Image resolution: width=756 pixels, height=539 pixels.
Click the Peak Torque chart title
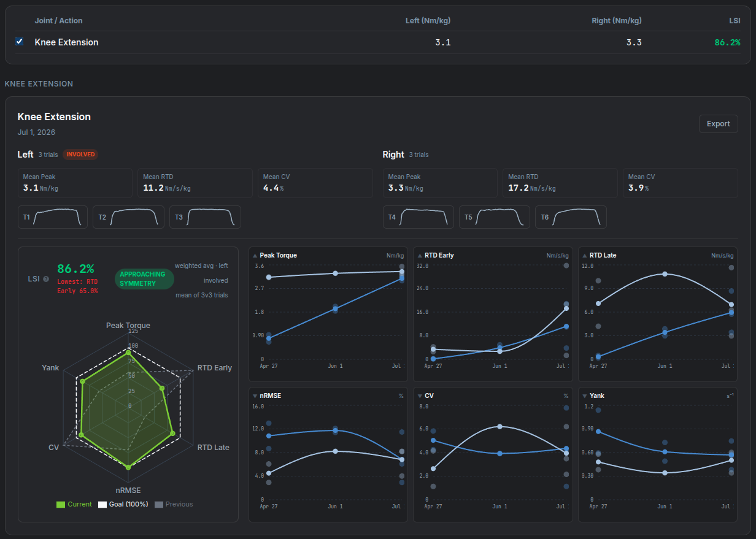pos(278,256)
